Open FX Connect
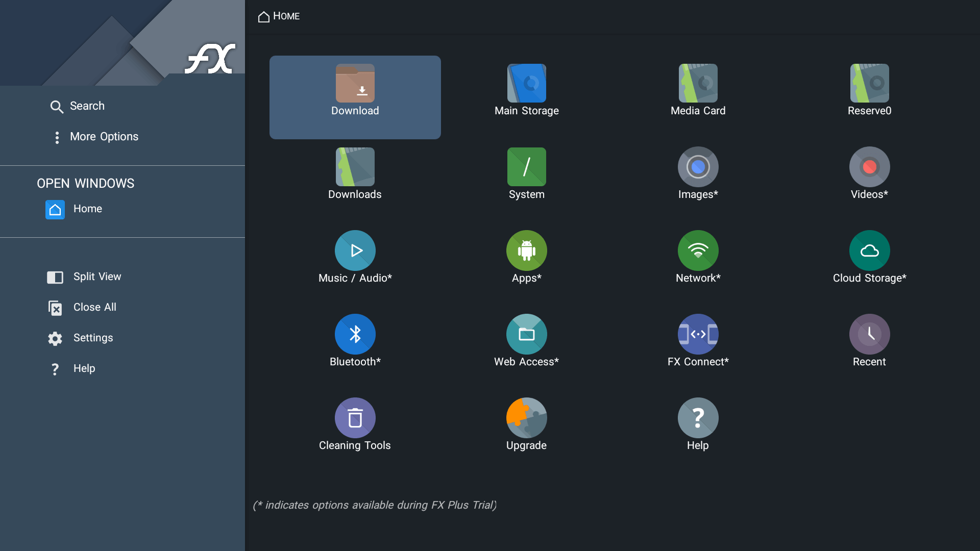Screen dimensions: 980x551 click(698, 341)
